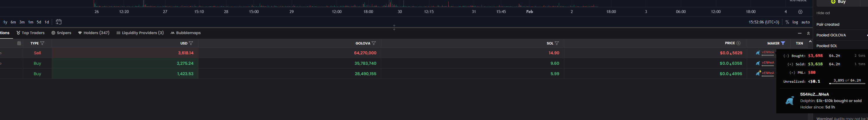868x120 pixels.
Task: Toggle percent scale on the chart
Action: [787, 22]
